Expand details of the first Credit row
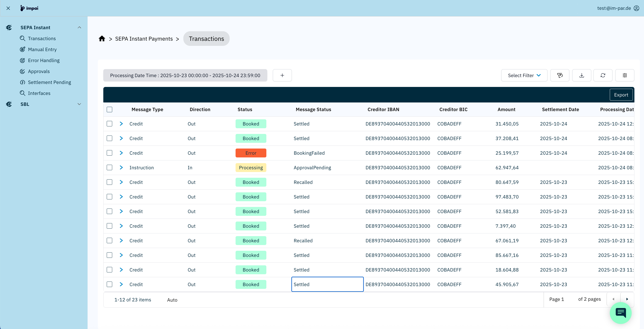The height and width of the screenshot is (329, 644). click(x=122, y=124)
